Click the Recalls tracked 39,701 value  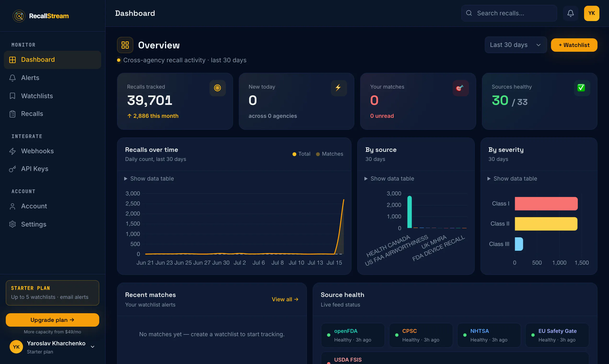point(150,100)
